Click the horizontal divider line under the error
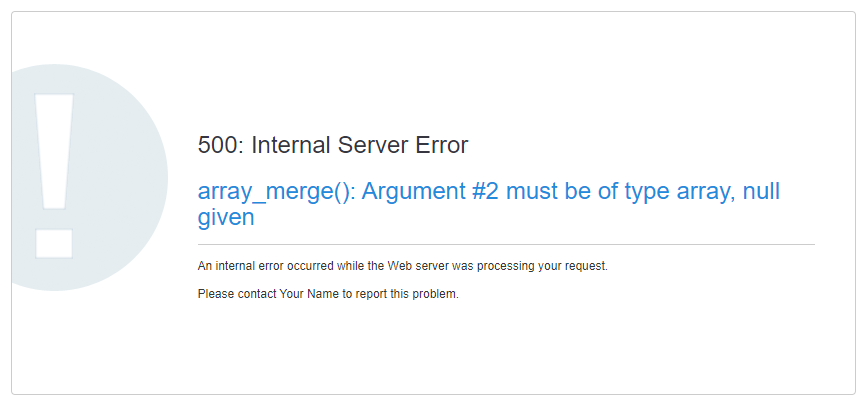Viewport: 866px width, 407px height. click(x=506, y=244)
